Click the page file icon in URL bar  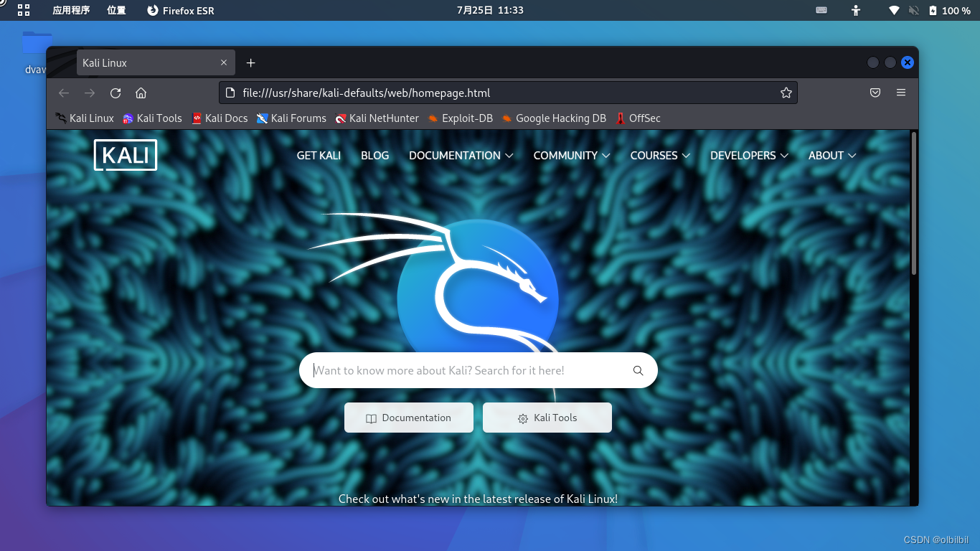(x=230, y=93)
